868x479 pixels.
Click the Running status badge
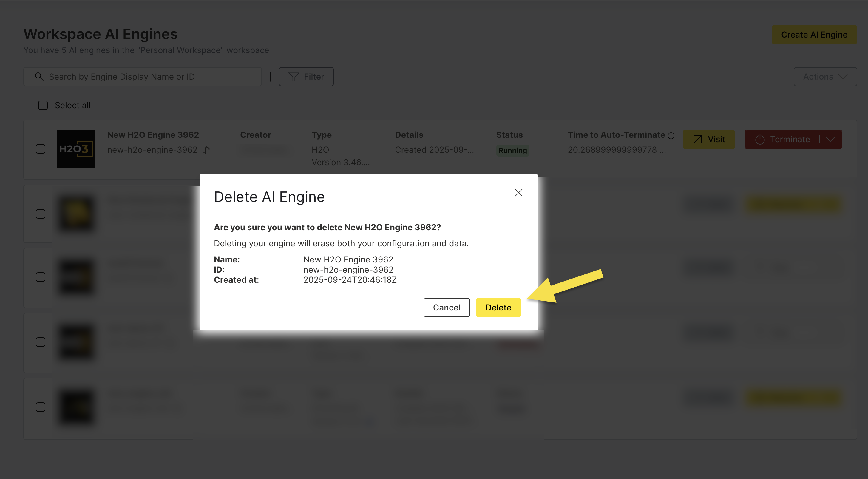point(512,151)
